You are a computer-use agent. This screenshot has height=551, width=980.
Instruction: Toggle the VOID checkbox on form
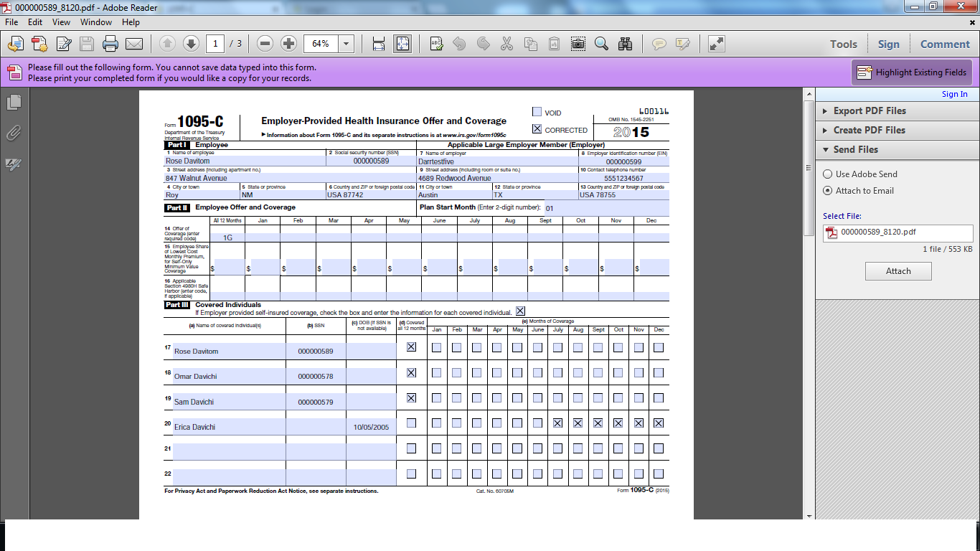537,112
